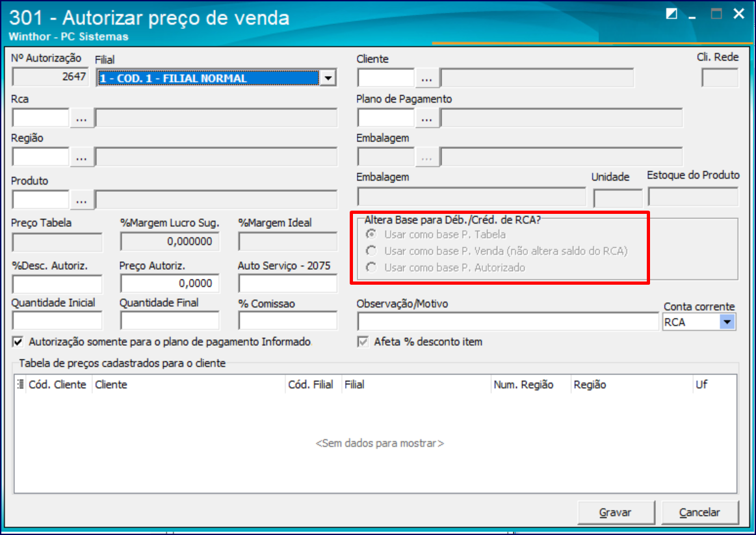Click the Unidade field
756x535 pixels.
618,198
